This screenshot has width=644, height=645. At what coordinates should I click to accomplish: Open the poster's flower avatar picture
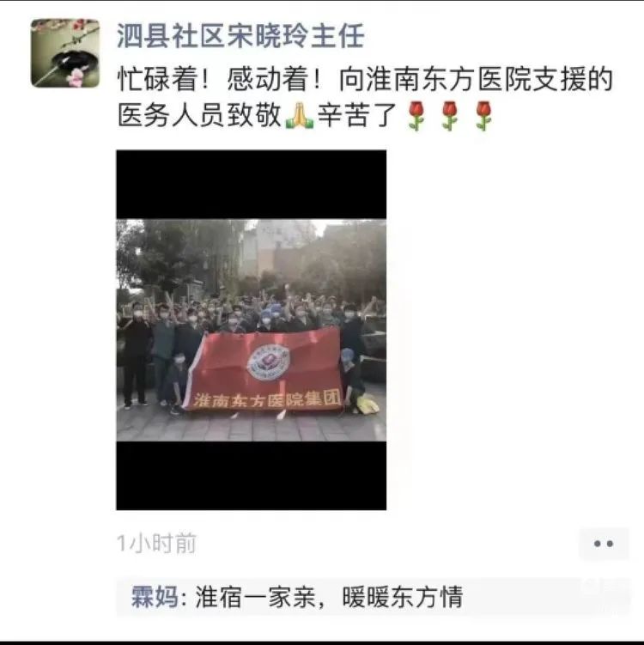[x=65, y=53]
